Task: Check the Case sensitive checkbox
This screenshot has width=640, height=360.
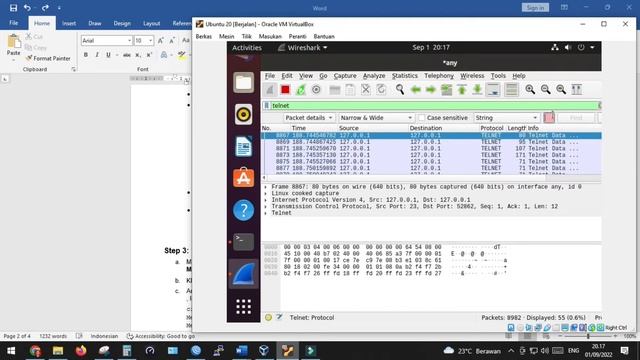Action: click(422, 118)
